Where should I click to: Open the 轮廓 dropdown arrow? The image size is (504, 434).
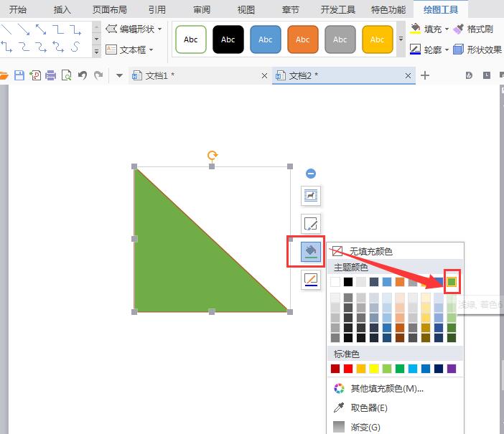[447, 49]
